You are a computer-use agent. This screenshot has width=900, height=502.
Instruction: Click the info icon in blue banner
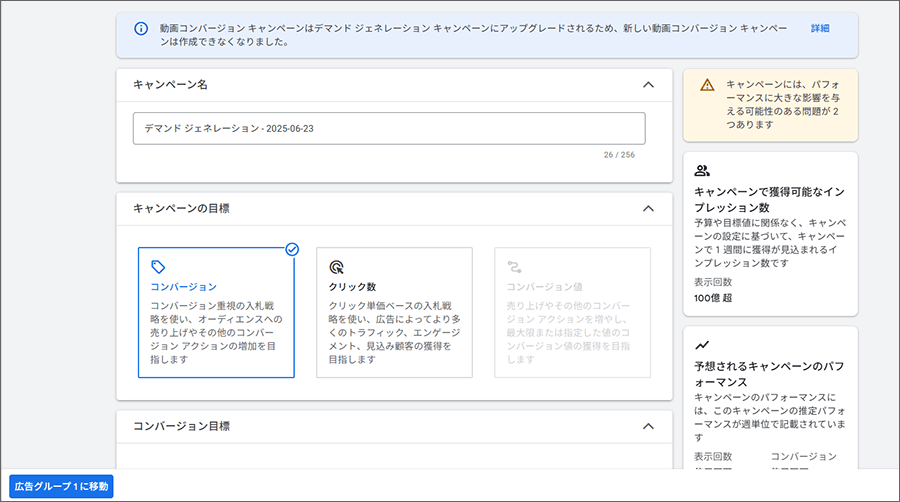tap(141, 29)
